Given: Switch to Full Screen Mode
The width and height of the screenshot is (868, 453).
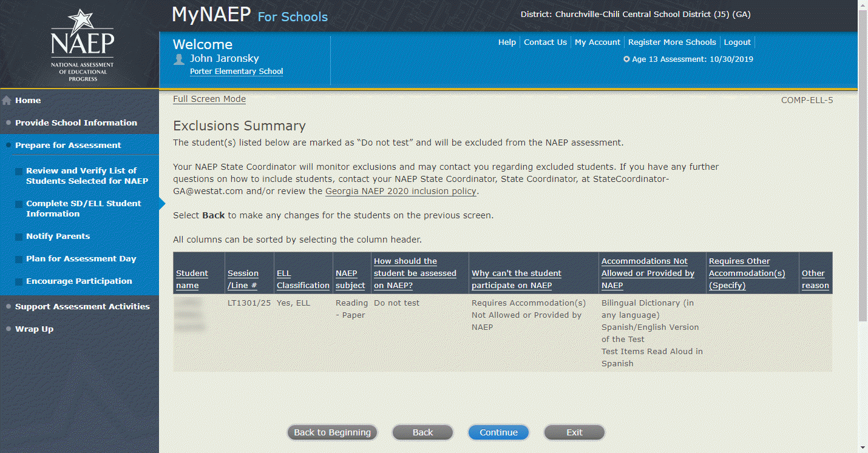Looking at the screenshot, I should 209,99.
